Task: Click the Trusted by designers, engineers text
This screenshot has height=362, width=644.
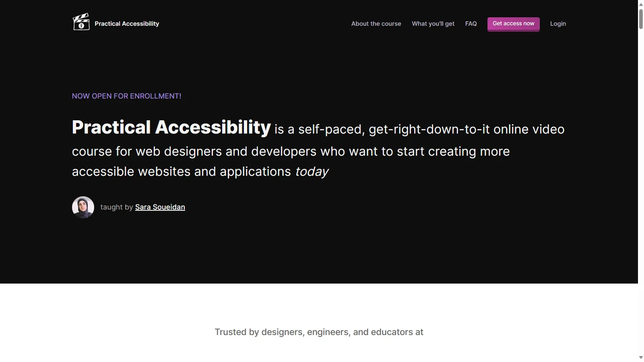Action: click(x=319, y=332)
